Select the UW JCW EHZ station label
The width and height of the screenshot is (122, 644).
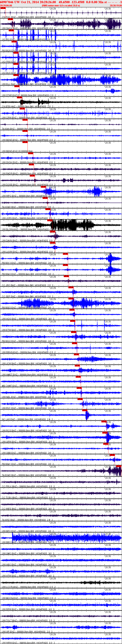(x=28, y=364)
